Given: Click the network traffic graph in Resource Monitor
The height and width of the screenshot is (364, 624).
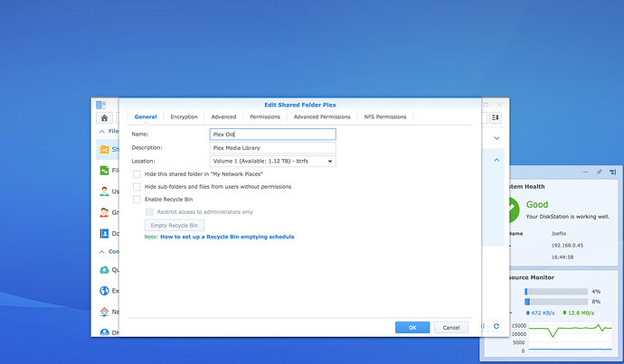Looking at the screenshot, I should tap(570, 338).
